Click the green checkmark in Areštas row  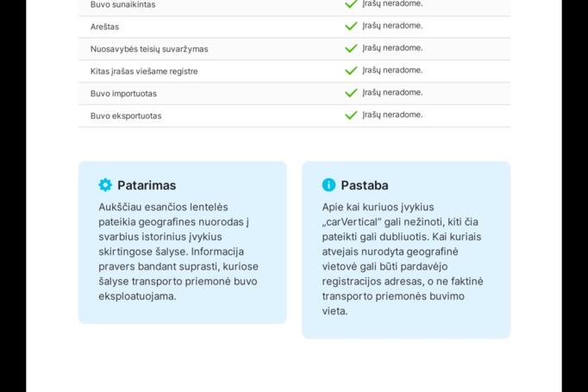point(351,26)
